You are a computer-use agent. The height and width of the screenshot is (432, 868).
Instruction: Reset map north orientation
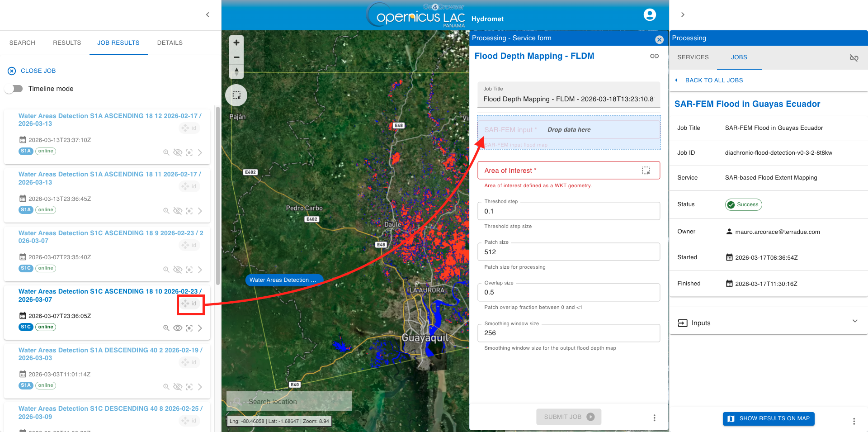(236, 71)
